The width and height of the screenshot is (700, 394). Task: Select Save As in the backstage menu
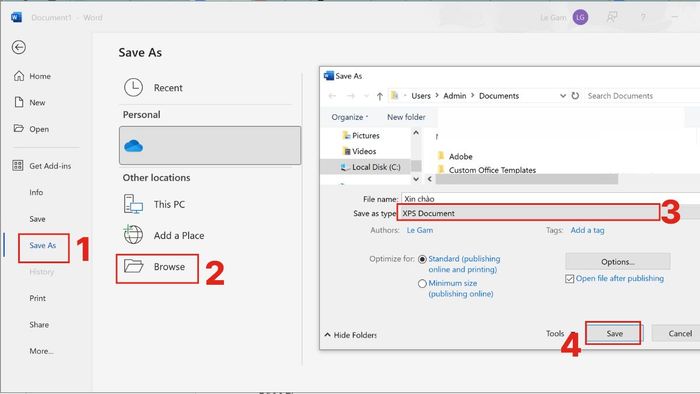[43, 245]
